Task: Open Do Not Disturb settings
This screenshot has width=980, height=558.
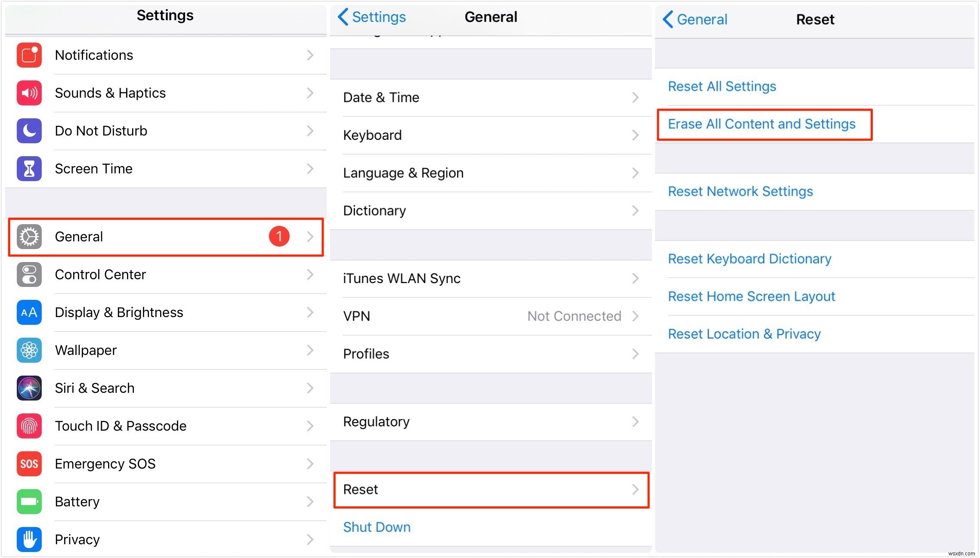Action: [164, 131]
